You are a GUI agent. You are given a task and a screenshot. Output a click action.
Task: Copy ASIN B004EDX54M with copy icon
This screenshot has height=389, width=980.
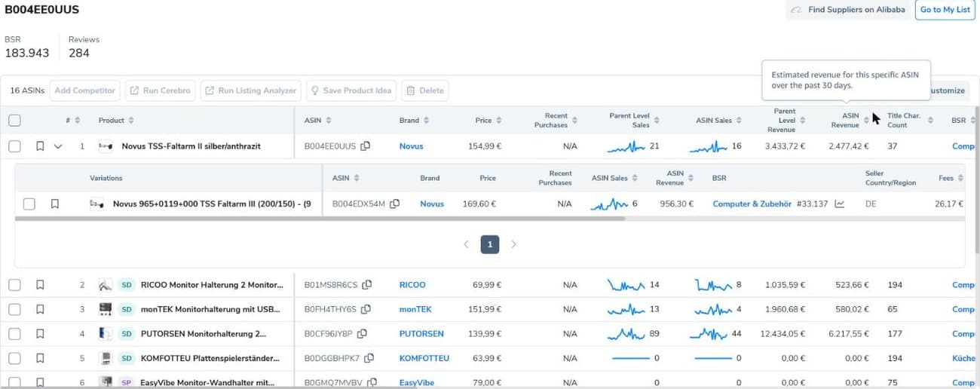[394, 204]
